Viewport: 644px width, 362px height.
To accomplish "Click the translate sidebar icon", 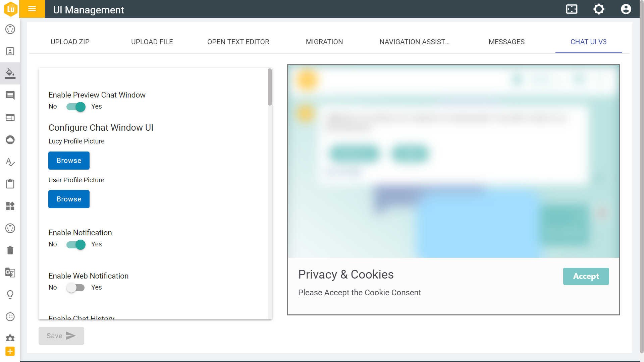I will point(10,273).
